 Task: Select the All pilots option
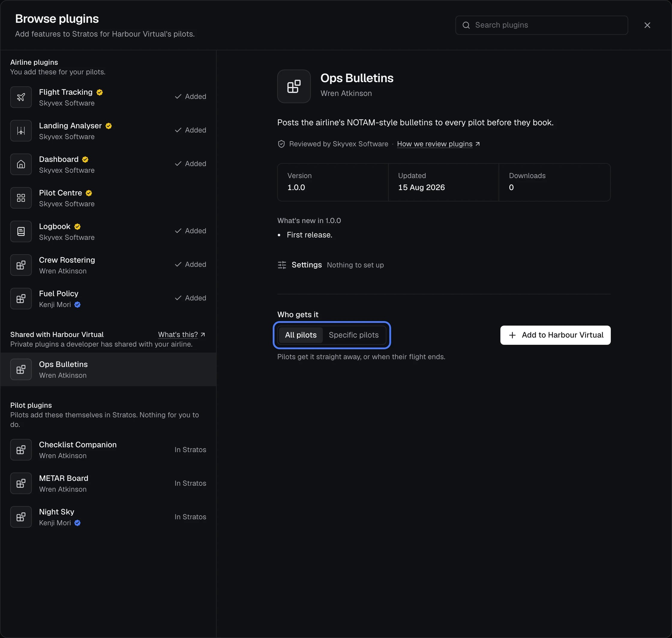pyautogui.click(x=301, y=335)
